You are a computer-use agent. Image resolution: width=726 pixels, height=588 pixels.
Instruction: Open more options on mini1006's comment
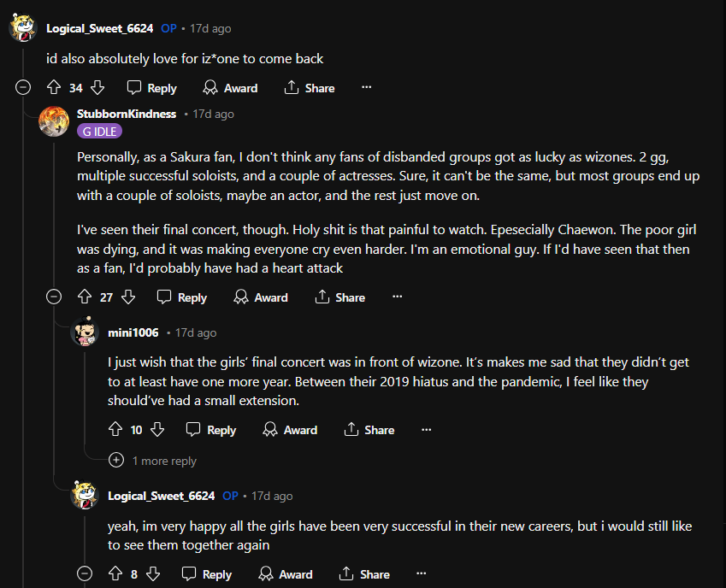coord(427,430)
